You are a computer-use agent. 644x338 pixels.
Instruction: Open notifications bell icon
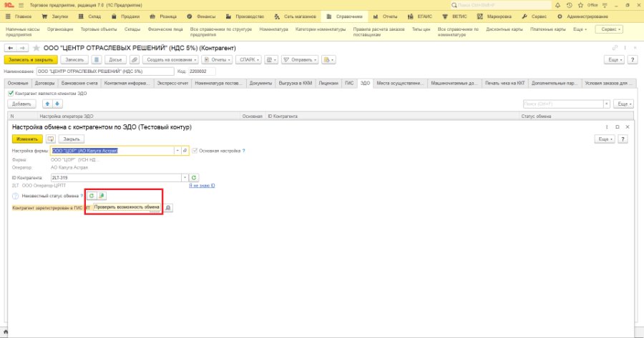(557, 5)
